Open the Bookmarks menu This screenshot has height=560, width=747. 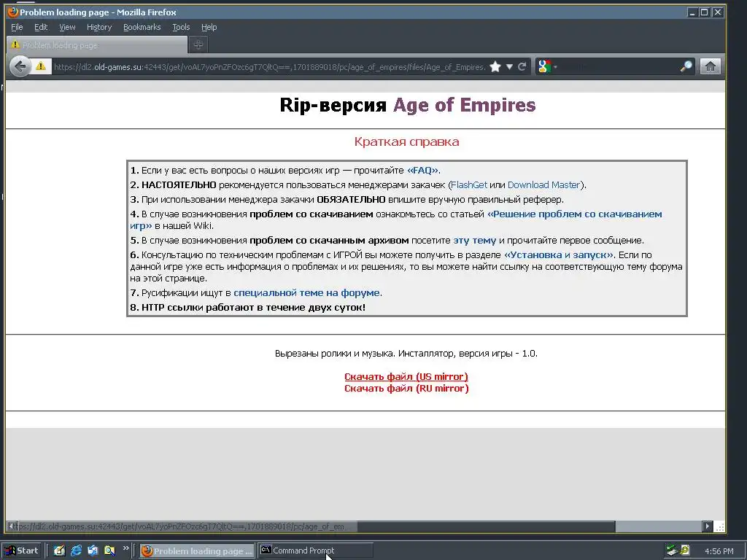(142, 27)
